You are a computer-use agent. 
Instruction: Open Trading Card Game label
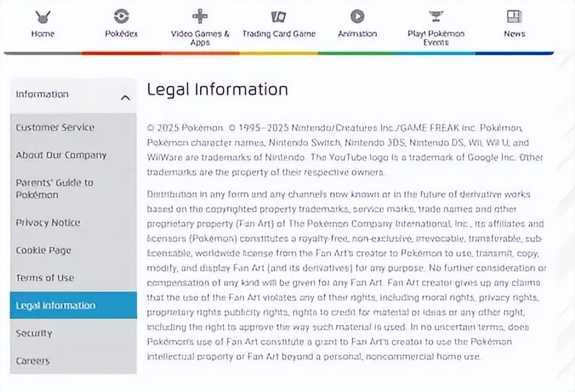278,34
